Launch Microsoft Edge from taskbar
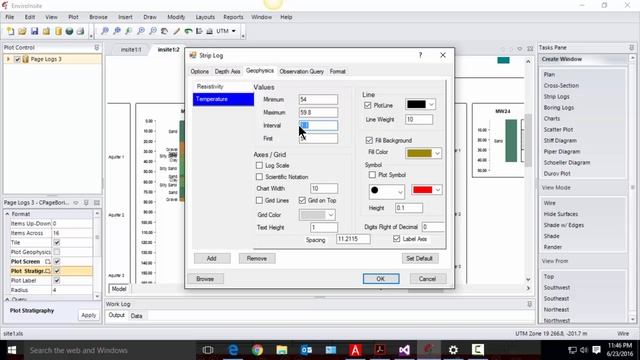The height and width of the screenshot is (360, 640). [x=233, y=350]
